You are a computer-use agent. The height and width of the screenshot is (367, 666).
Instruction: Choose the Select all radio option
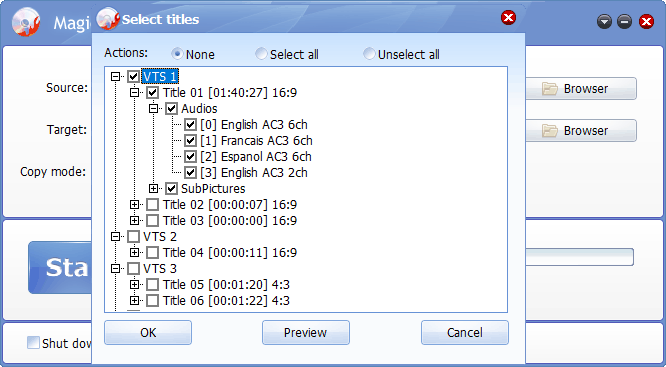pyautogui.click(x=261, y=54)
